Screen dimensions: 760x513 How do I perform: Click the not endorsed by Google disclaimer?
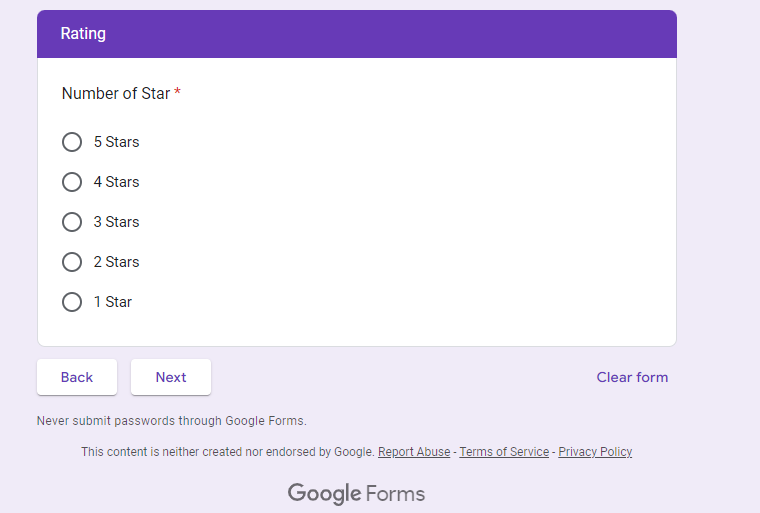coord(228,452)
